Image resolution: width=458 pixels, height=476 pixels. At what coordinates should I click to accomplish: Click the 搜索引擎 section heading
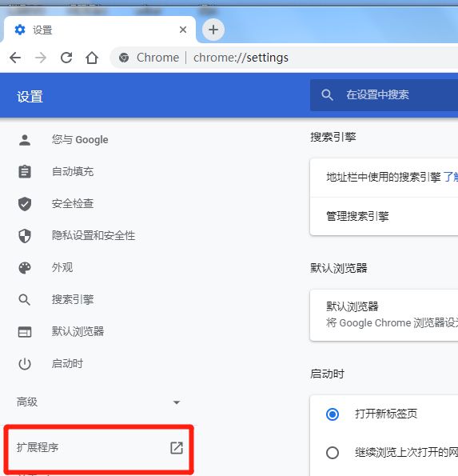[333, 137]
